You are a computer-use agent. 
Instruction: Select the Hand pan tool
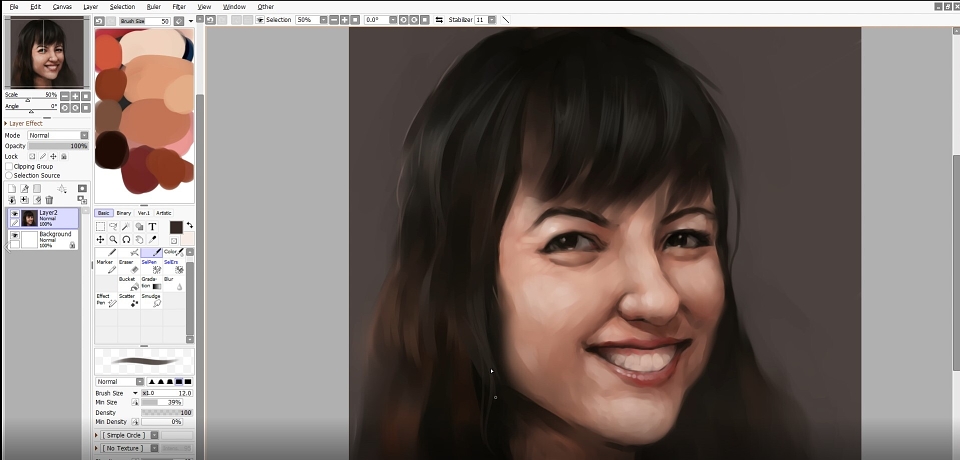[139, 239]
